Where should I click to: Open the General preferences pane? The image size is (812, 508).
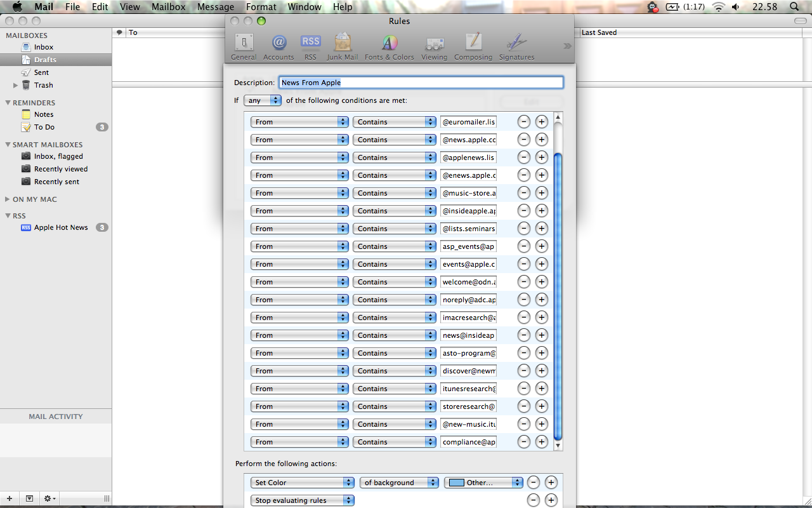coord(244,47)
